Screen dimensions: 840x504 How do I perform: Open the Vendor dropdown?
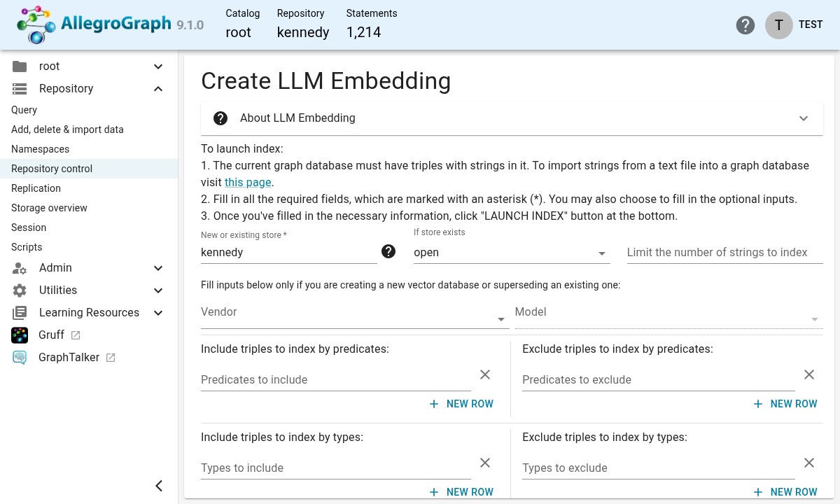tap(355, 314)
